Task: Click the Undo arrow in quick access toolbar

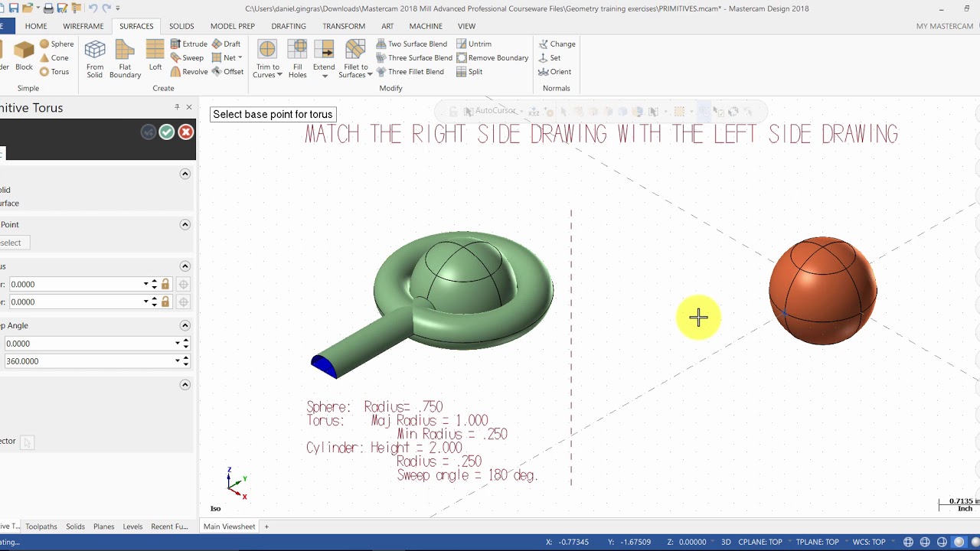Action: [x=93, y=8]
